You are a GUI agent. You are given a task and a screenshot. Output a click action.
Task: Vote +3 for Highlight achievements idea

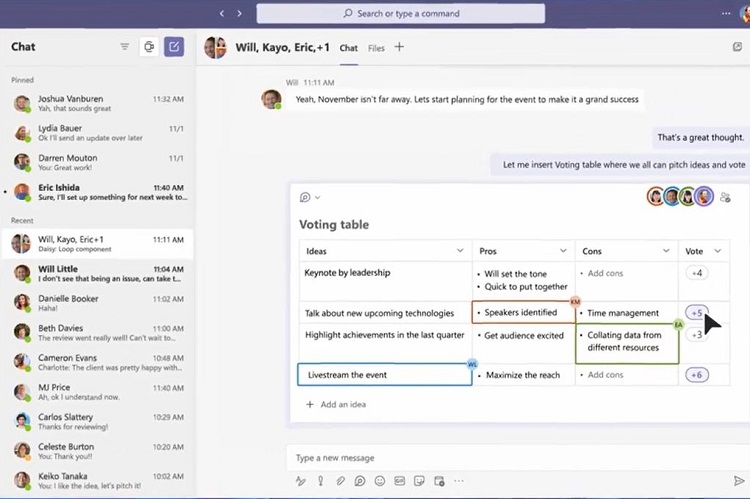tap(697, 334)
